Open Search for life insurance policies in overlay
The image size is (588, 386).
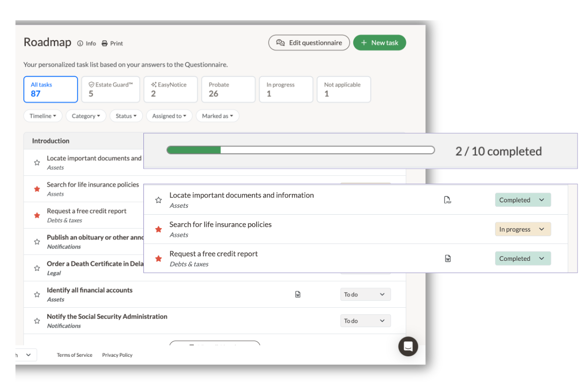(221, 224)
